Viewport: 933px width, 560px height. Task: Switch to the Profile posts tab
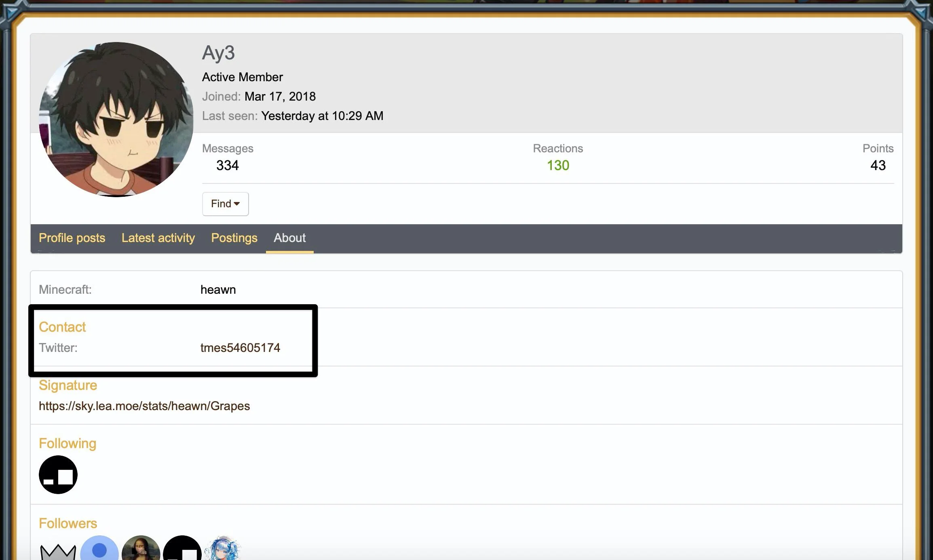point(72,238)
